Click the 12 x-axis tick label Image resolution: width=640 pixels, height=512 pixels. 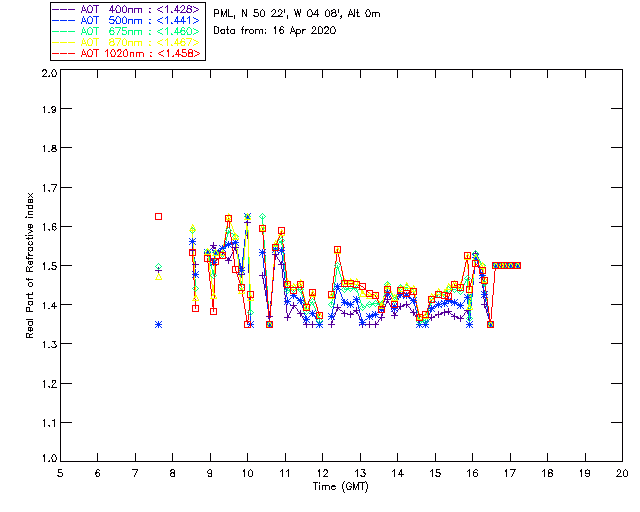pyautogui.click(x=322, y=473)
